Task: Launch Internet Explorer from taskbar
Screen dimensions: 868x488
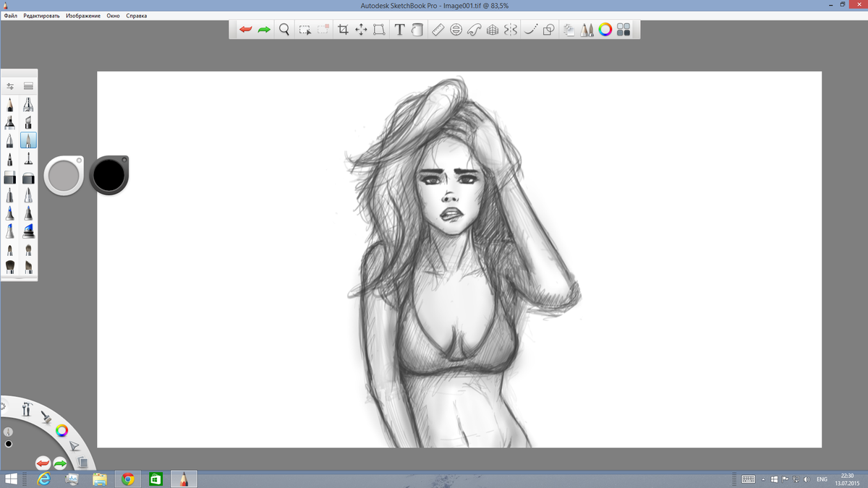Action: (x=43, y=479)
